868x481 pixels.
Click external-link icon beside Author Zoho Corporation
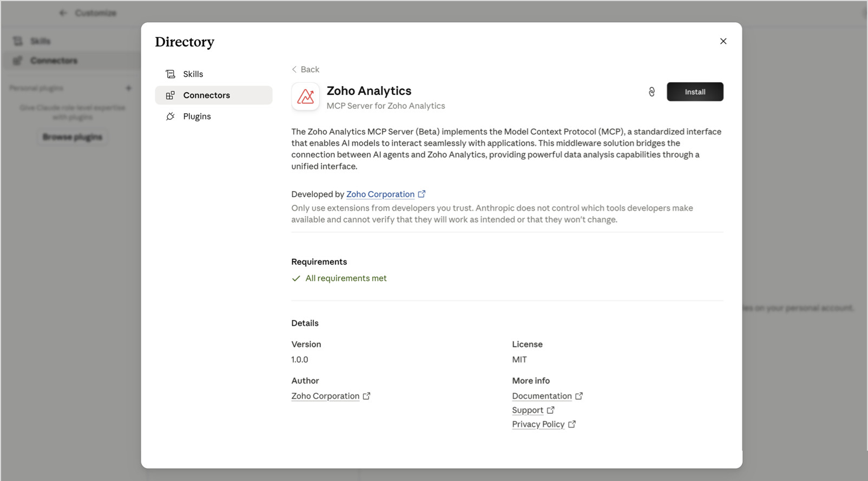point(366,396)
